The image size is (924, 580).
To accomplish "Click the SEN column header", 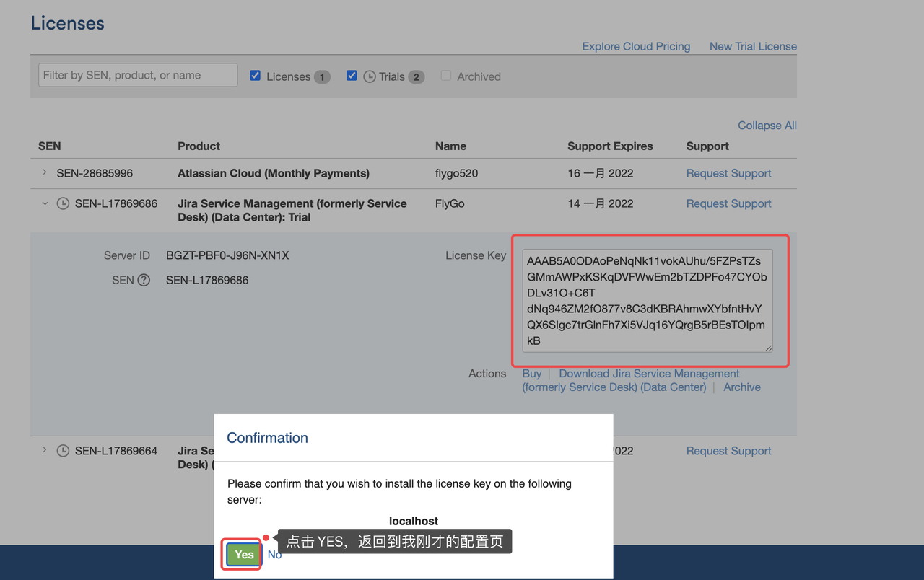I will tap(50, 146).
